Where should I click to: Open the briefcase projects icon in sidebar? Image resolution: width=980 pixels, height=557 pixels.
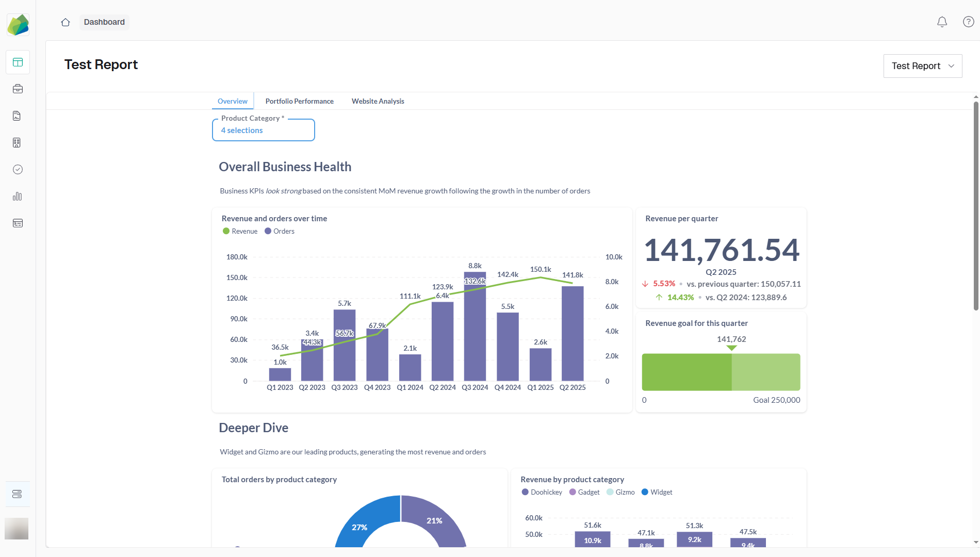18,89
